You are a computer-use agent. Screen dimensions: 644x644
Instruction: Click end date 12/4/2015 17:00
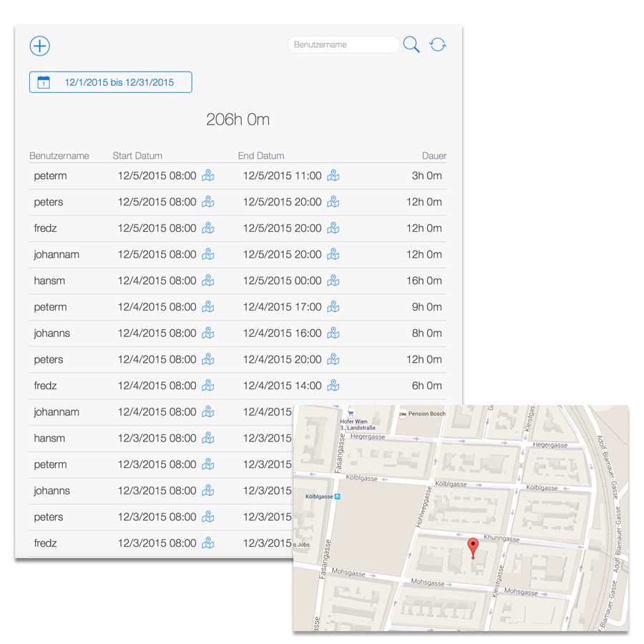(x=282, y=307)
